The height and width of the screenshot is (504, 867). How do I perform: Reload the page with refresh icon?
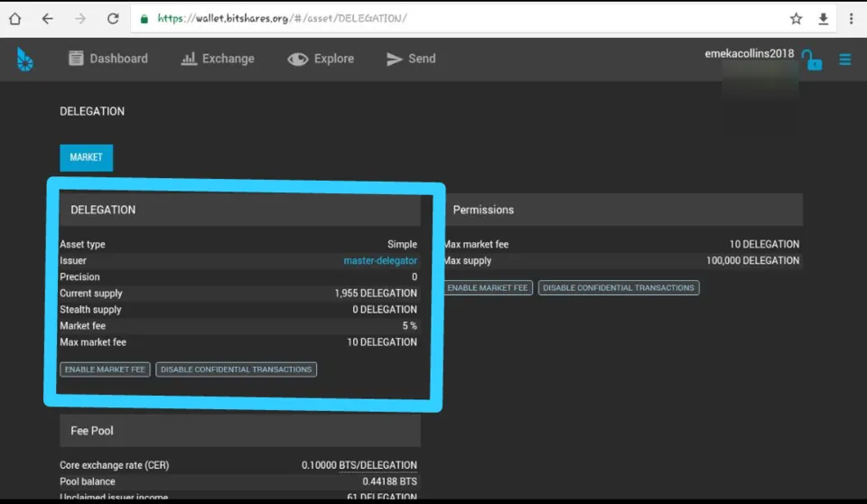pyautogui.click(x=113, y=19)
